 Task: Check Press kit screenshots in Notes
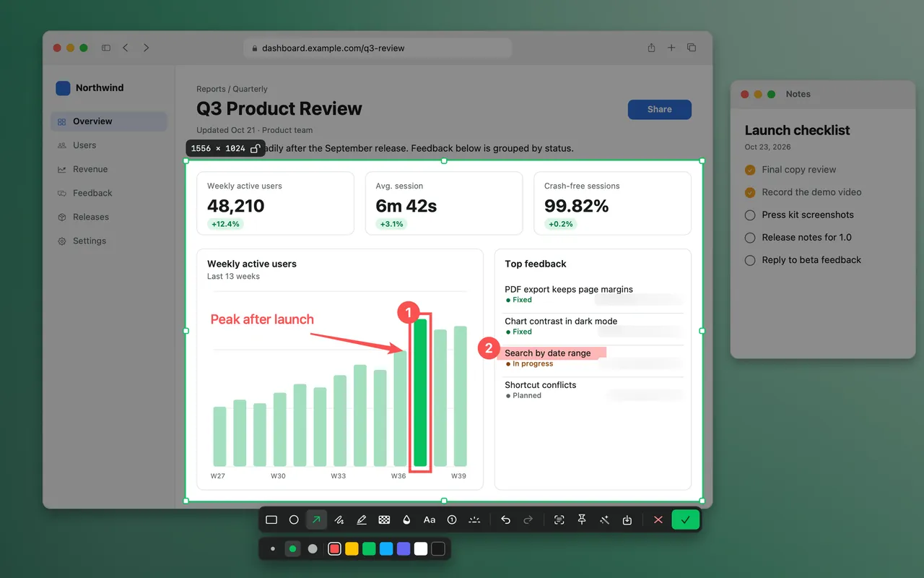[750, 215]
